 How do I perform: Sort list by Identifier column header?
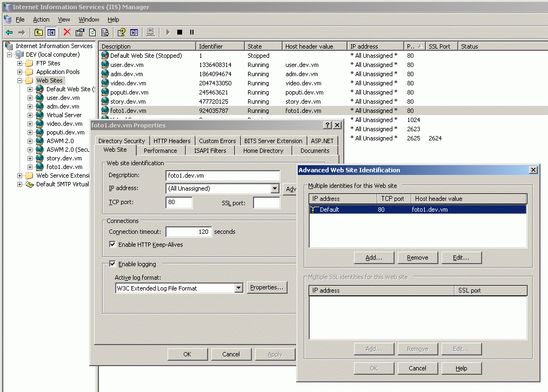coord(220,46)
